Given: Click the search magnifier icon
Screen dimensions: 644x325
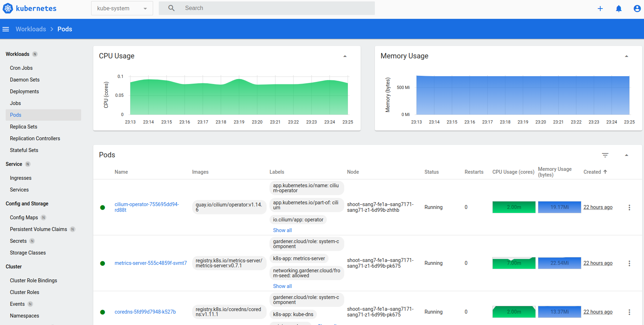Looking at the screenshot, I should pos(171,8).
